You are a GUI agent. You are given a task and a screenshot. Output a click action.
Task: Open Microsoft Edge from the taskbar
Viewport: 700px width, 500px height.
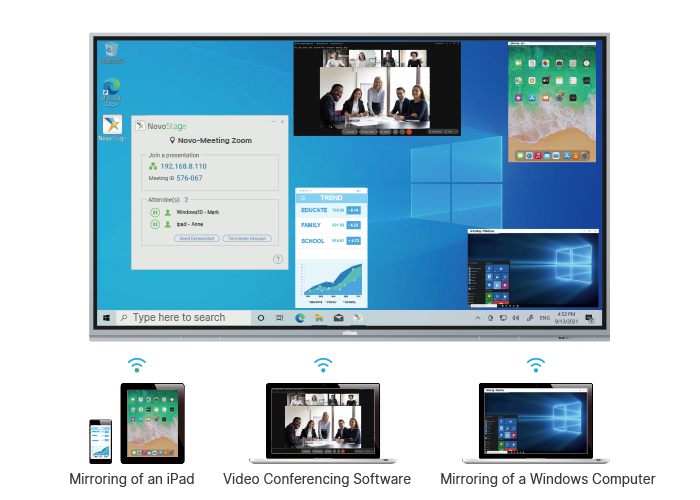pyautogui.click(x=299, y=318)
